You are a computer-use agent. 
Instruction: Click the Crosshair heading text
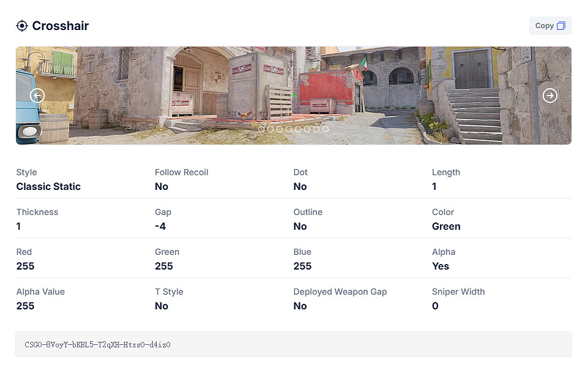tap(61, 26)
